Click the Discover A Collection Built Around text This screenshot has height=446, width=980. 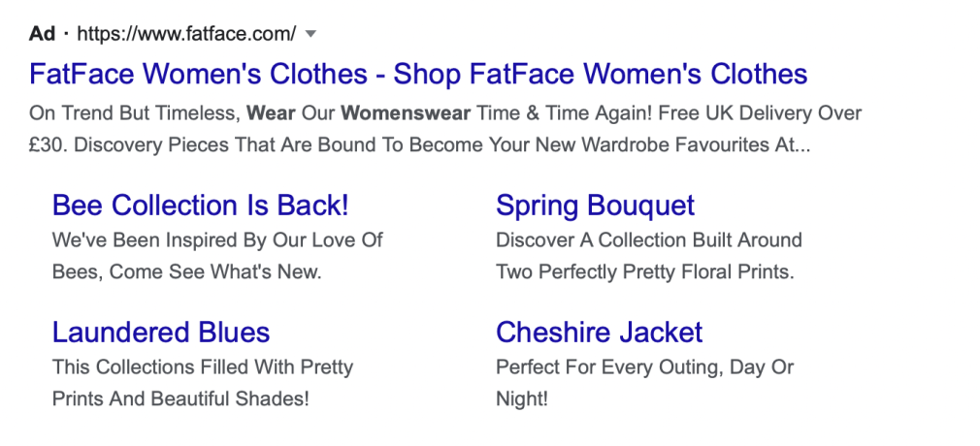649,239
